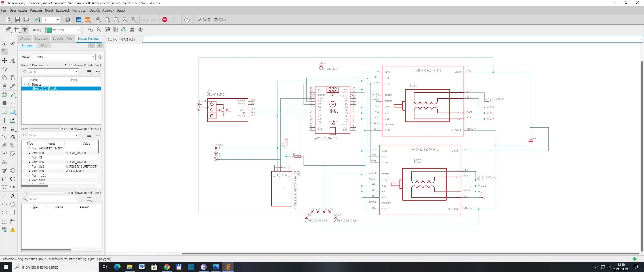This screenshot has width=644, height=272.
Task: Select the Text tool letter A
Action: point(13,196)
